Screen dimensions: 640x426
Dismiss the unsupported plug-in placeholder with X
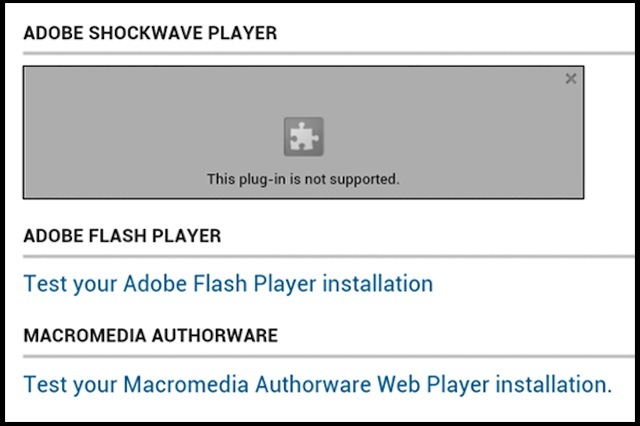(571, 78)
